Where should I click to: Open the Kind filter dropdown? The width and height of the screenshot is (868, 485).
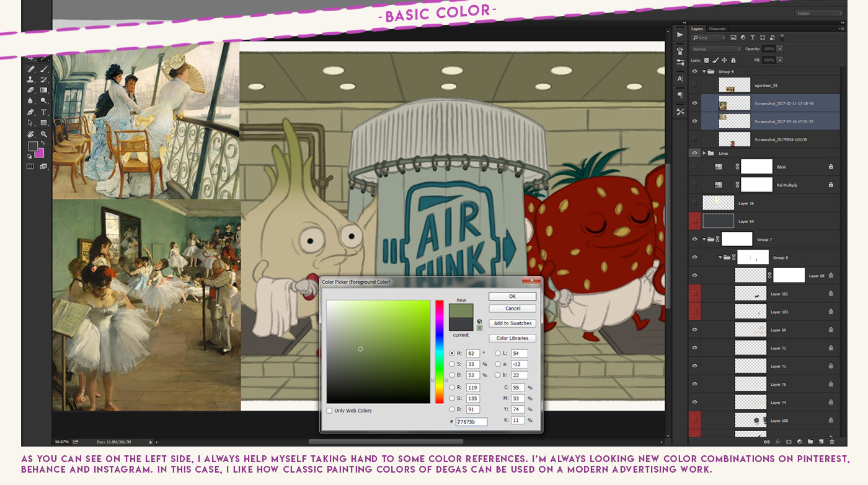coord(708,38)
